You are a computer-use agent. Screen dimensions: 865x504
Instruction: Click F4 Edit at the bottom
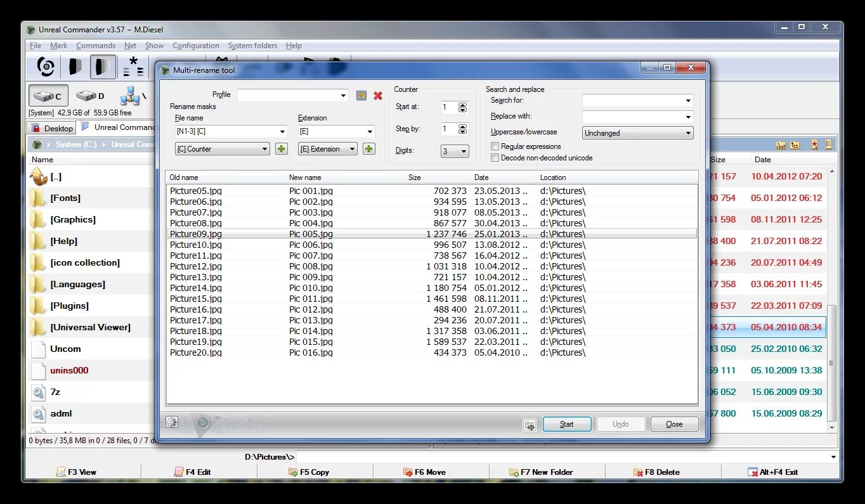[x=193, y=472]
